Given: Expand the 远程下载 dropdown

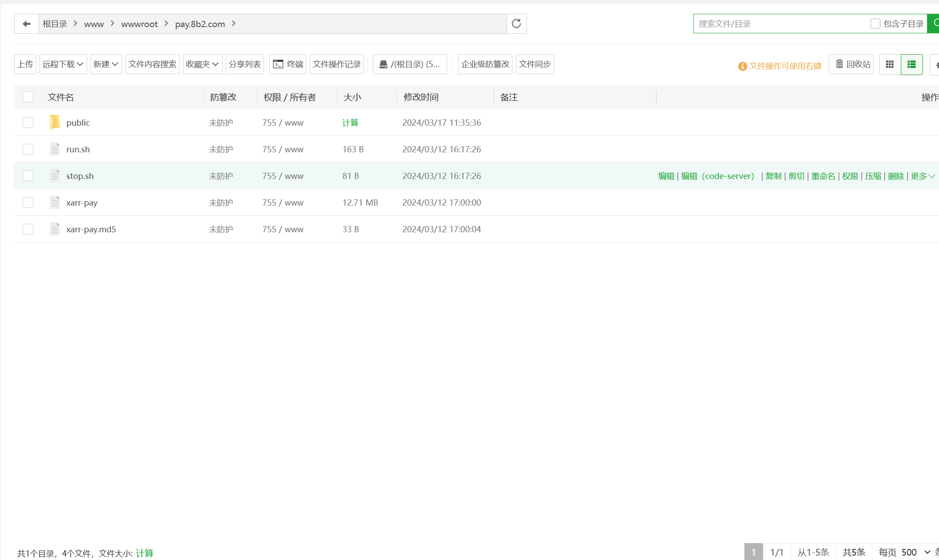Looking at the screenshot, I should (63, 64).
